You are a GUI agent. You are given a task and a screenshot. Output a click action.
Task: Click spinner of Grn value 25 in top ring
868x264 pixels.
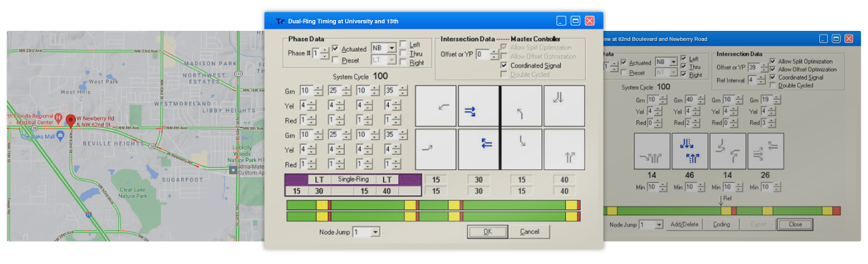(346, 90)
